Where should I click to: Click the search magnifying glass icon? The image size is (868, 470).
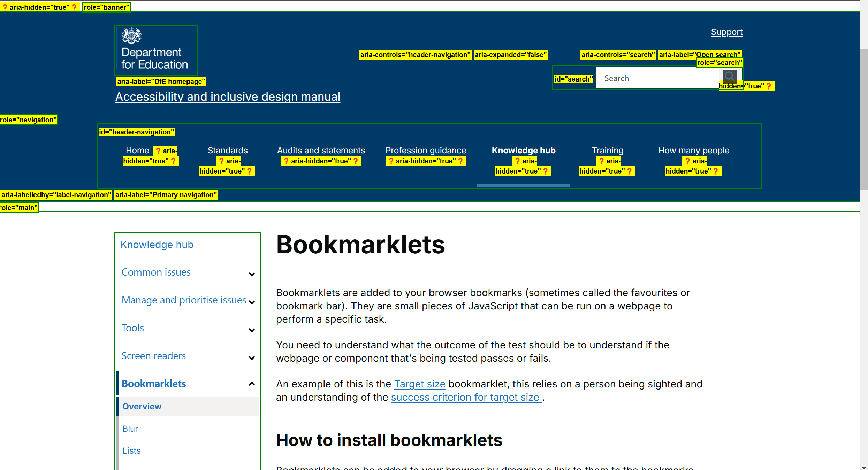(729, 76)
